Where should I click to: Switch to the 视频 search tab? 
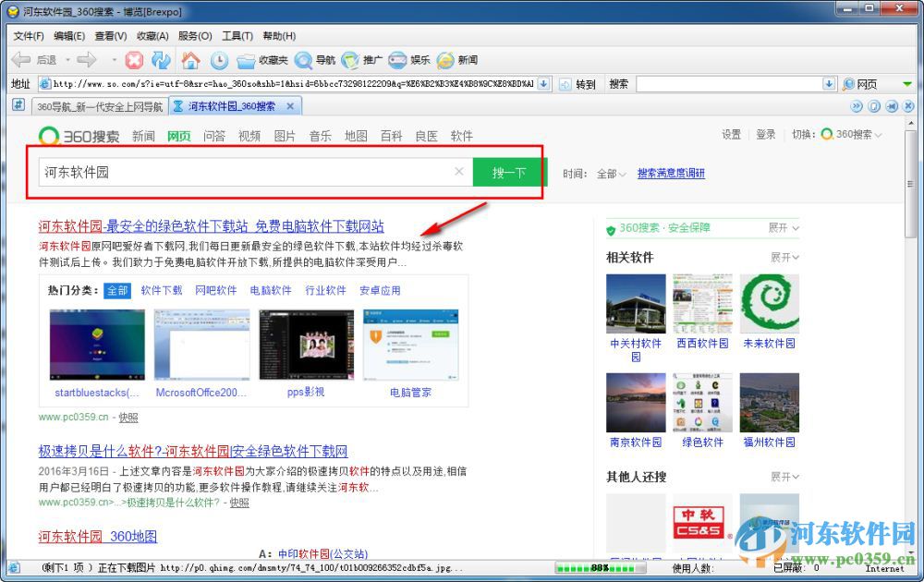click(x=248, y=136)
